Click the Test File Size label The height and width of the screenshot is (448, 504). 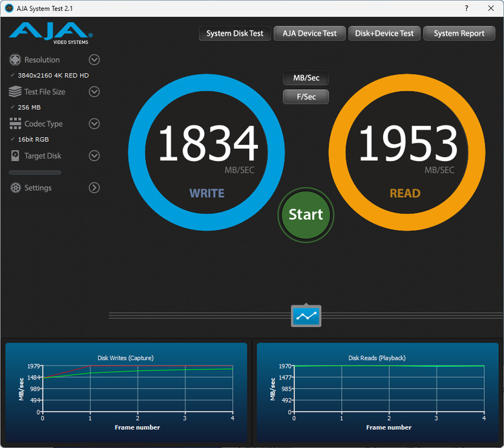click(45, 92)
